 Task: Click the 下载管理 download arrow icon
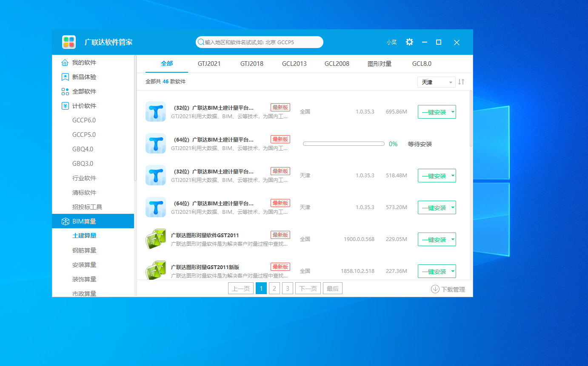435,289
